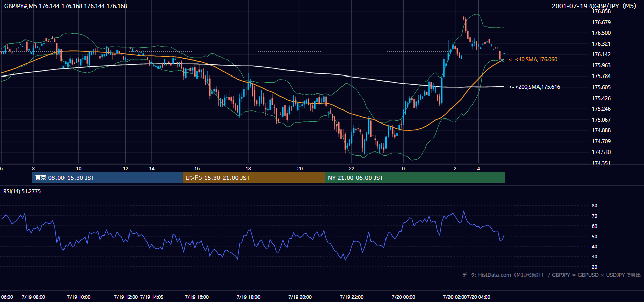Click hour label 8 below price chart
The height and width of the screenshot is (302, 644).
coord(34,168)
